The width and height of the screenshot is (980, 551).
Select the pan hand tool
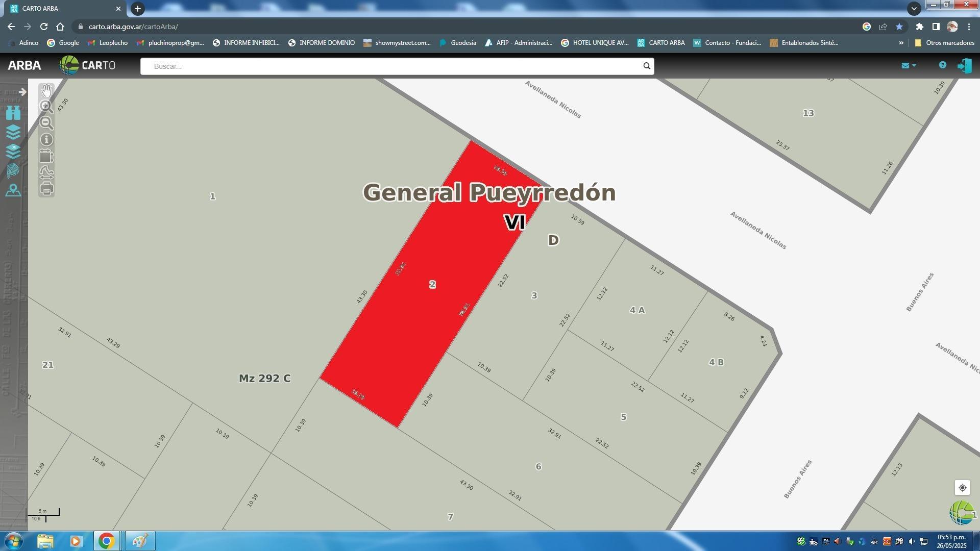click(x=46, y=90)
